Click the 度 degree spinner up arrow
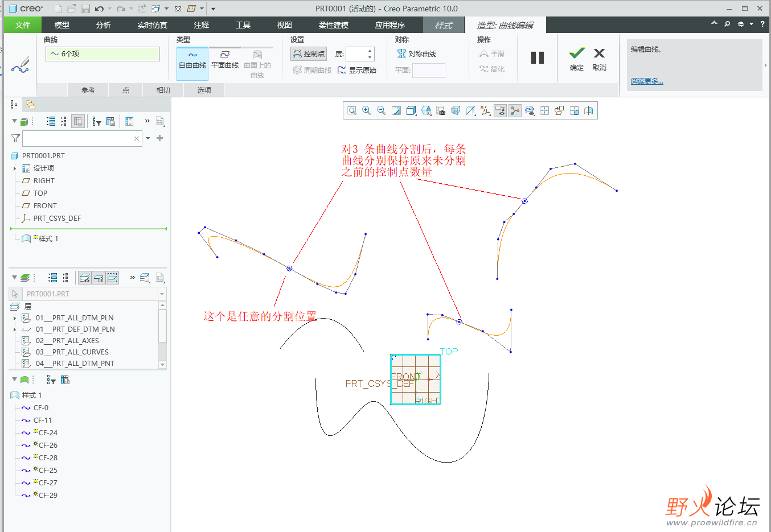The image size is (771, 532). [370, 51]
